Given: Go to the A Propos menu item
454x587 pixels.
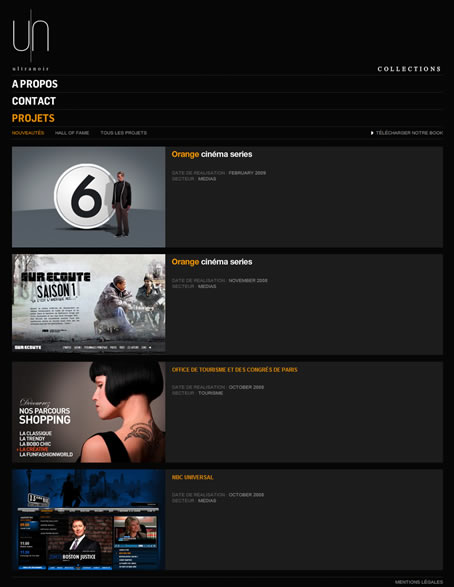Looking at the screenshot, I should [x=35, y=84].
